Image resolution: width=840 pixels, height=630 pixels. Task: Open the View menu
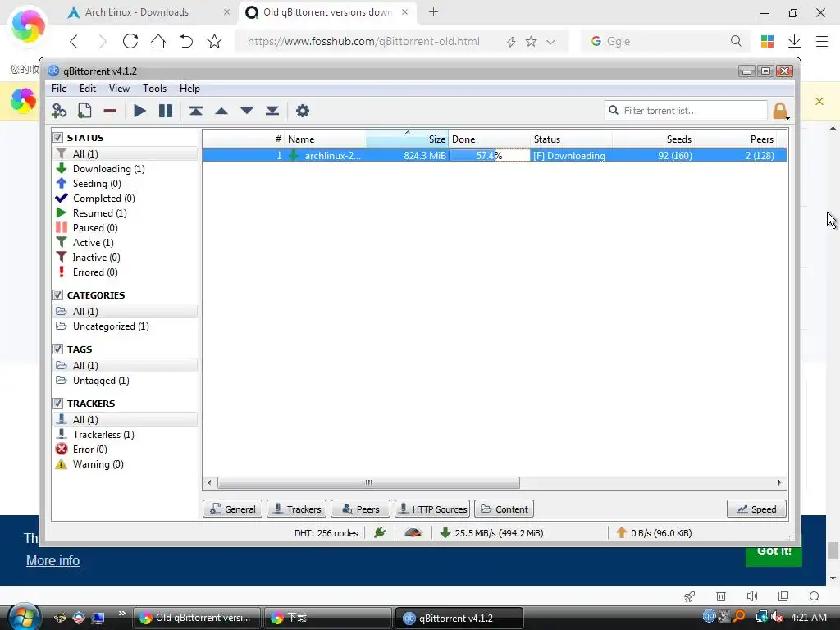coord(119,89)
